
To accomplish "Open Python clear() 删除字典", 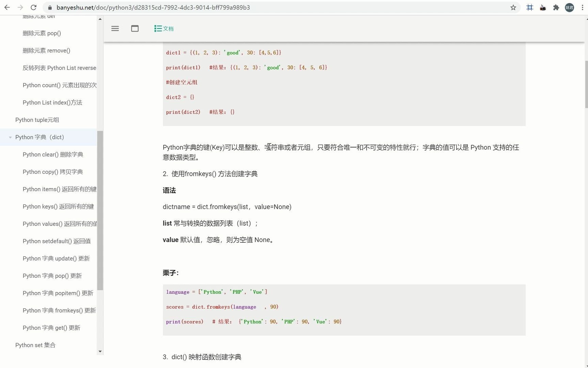I will click(x=53, y=155).
